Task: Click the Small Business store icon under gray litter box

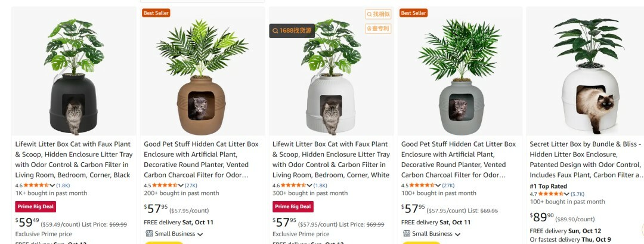Action: point(407,234)
